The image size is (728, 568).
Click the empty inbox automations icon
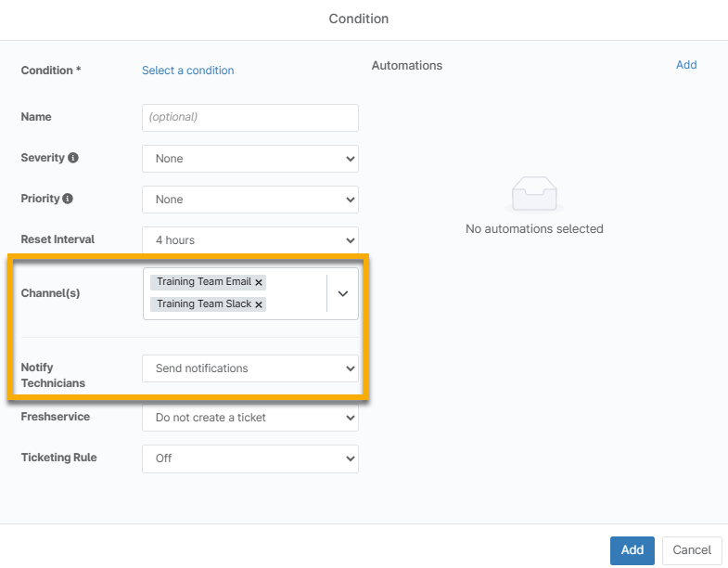[534, 194]
